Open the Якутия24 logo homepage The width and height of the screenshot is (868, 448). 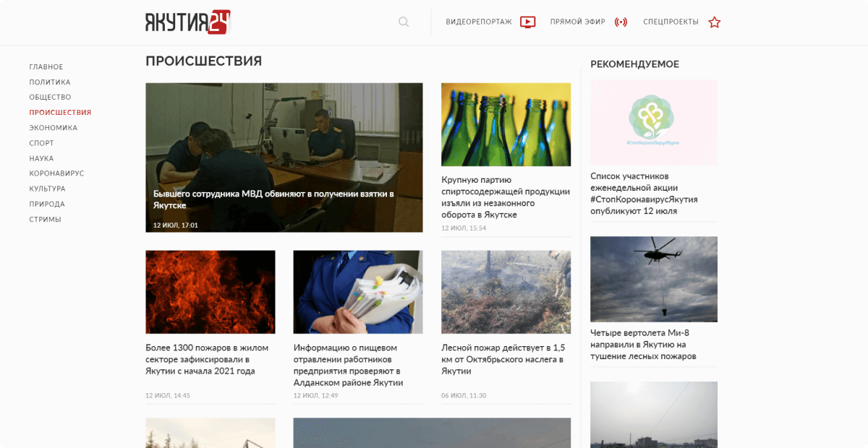click(x=187, y=22)
